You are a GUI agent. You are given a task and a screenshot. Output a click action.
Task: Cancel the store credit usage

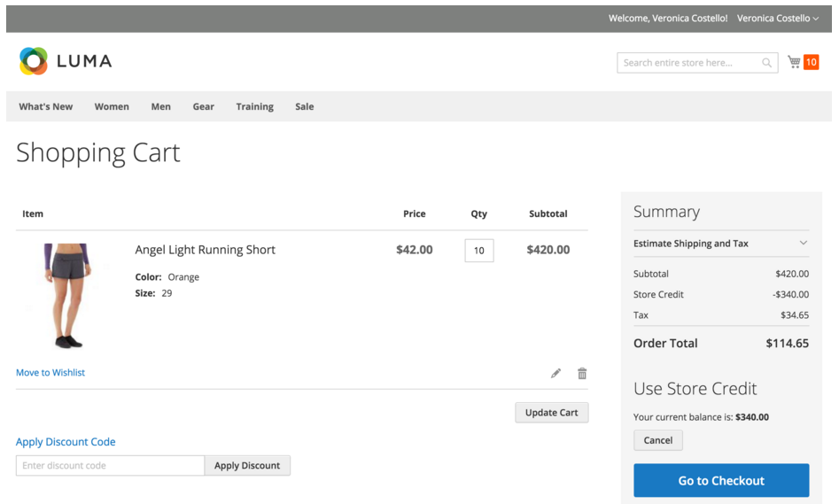point(658,440)
